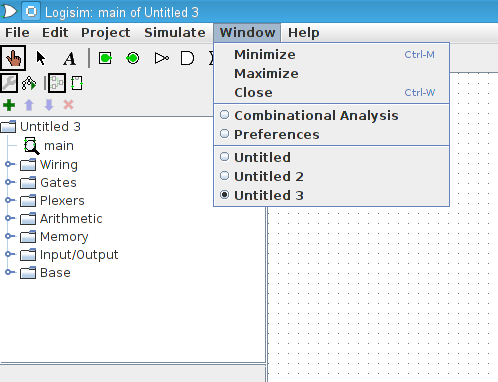Select the Memory folder label

tap(64, 237)
